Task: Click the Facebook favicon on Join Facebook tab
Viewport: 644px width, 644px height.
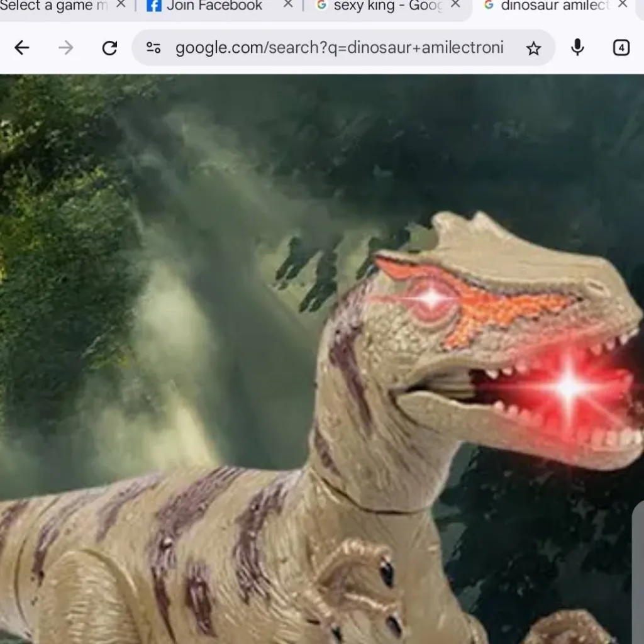Action: (154, 6)
